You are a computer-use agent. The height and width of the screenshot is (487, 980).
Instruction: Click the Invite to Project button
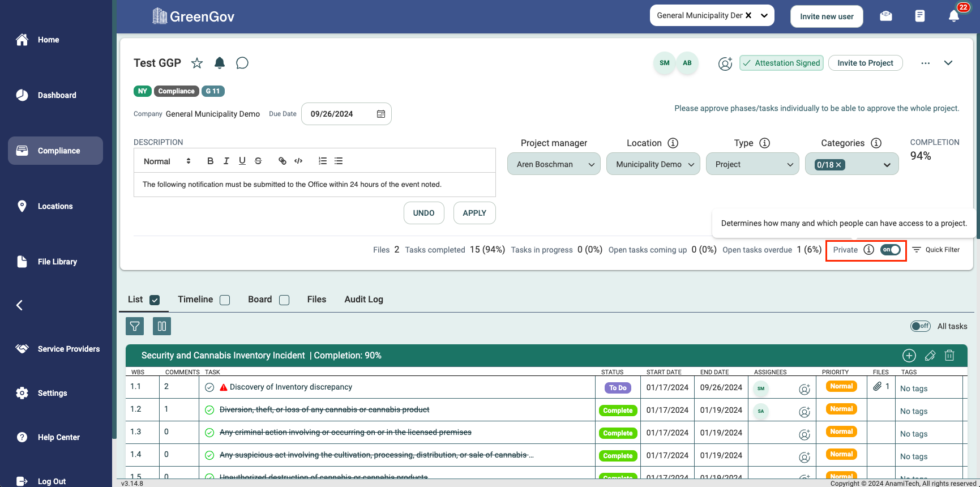click(865, 63)
